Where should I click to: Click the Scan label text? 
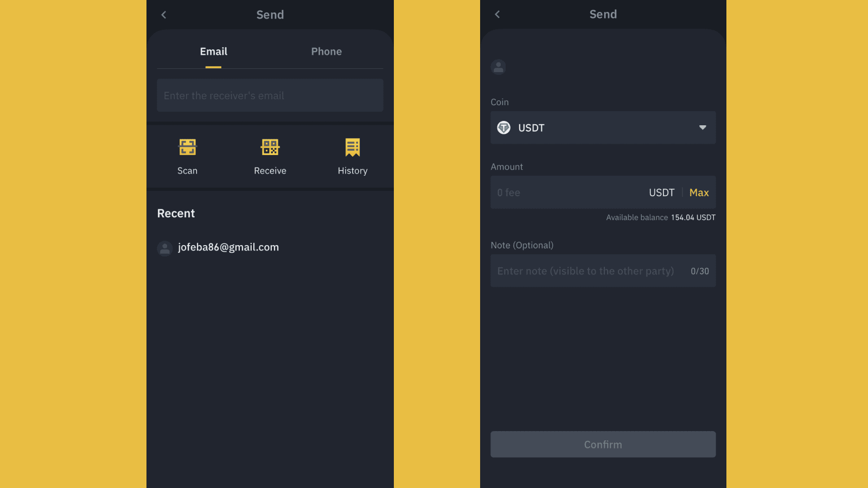coord(188,171)
